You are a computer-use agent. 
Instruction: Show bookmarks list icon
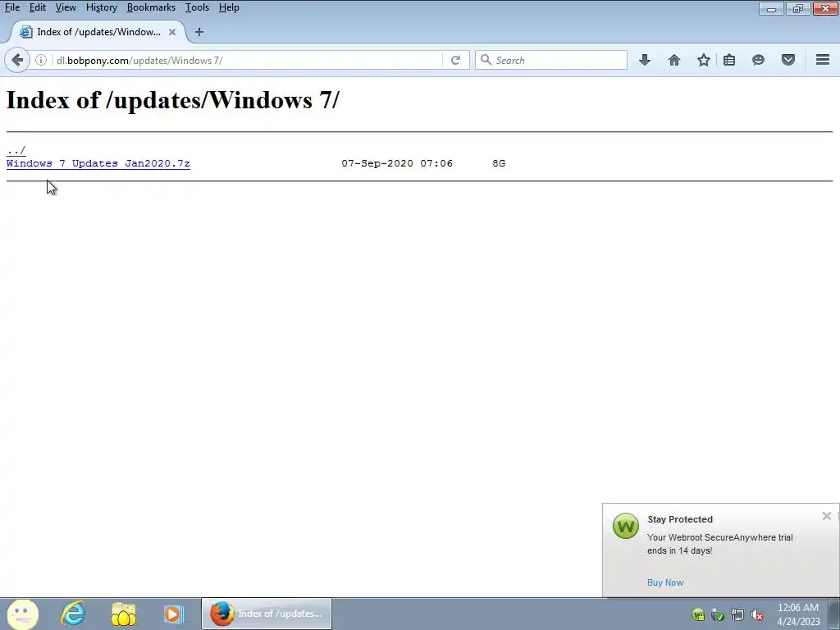(729, 60)
